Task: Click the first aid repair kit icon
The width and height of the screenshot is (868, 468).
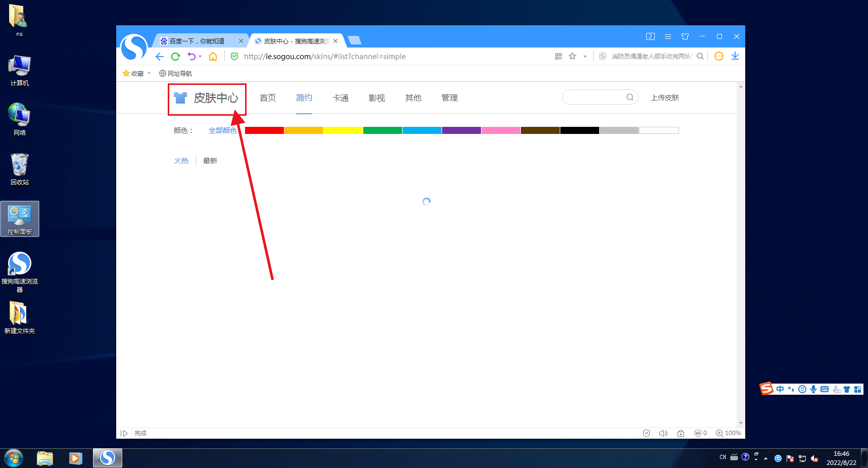Action: 681,433
